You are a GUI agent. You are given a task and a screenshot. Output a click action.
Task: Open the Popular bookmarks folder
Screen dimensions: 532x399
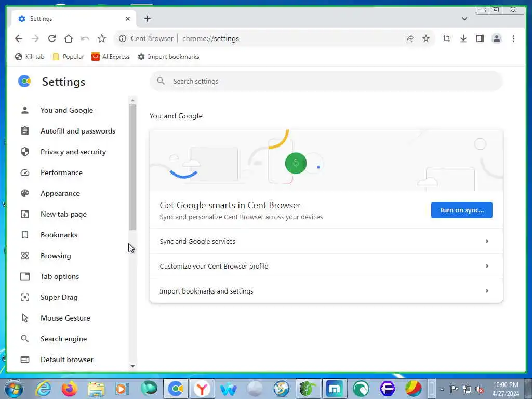68,57
